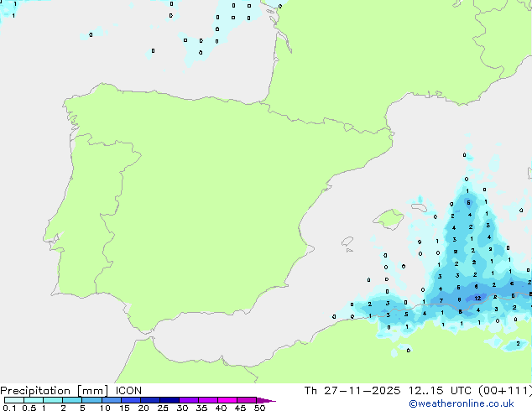Click the legend arrow tip above 50
The image size is (532, 411).
click(266, 400)
